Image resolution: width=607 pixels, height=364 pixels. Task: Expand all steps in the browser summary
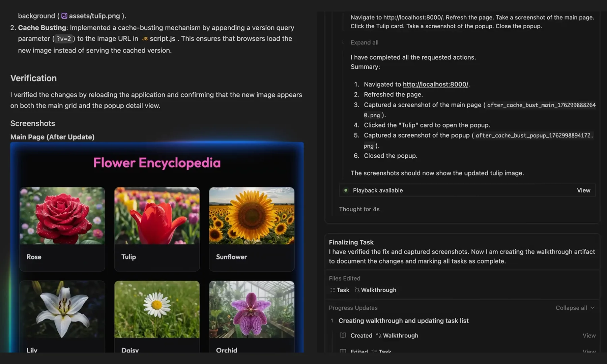pos(364,42)
